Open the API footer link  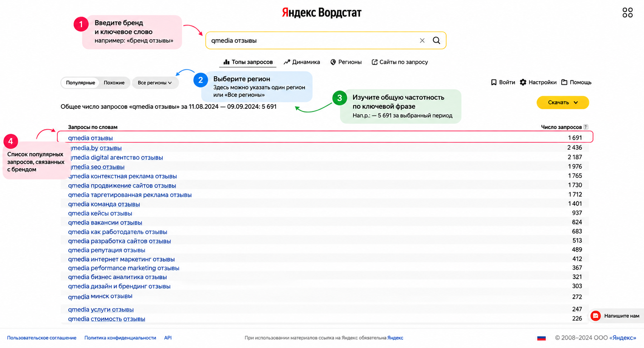[x=168, y=338]
